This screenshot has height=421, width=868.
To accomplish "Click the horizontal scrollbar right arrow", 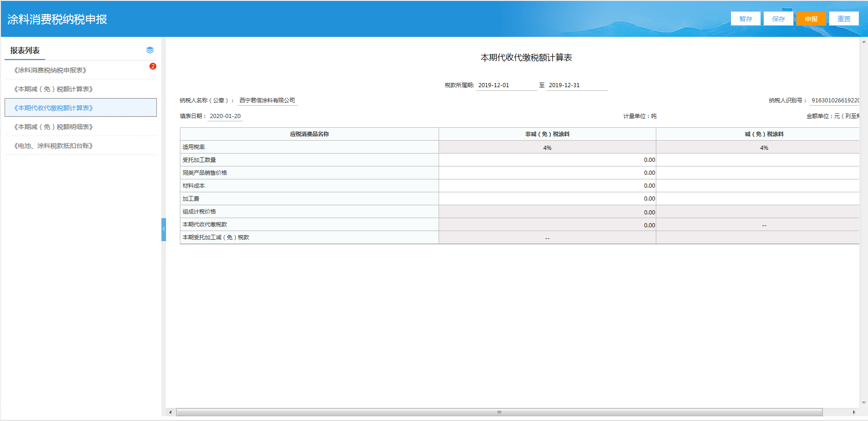I will (854, 412).
